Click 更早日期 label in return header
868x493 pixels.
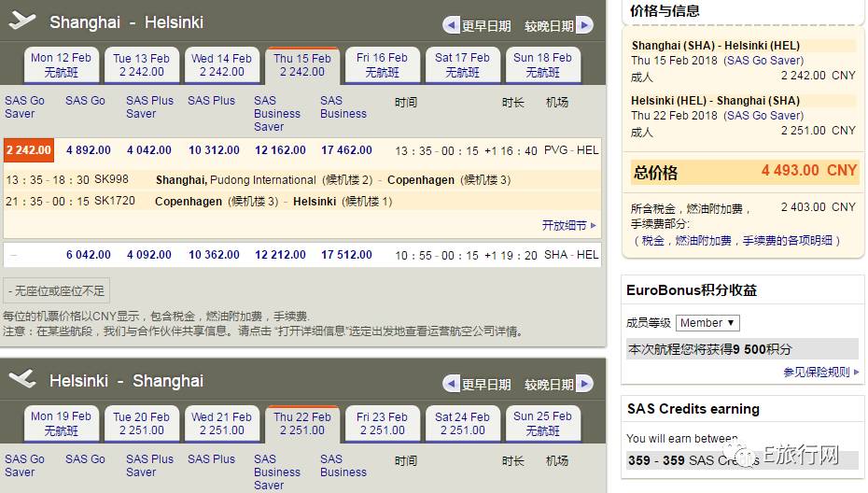click(486, 385)
